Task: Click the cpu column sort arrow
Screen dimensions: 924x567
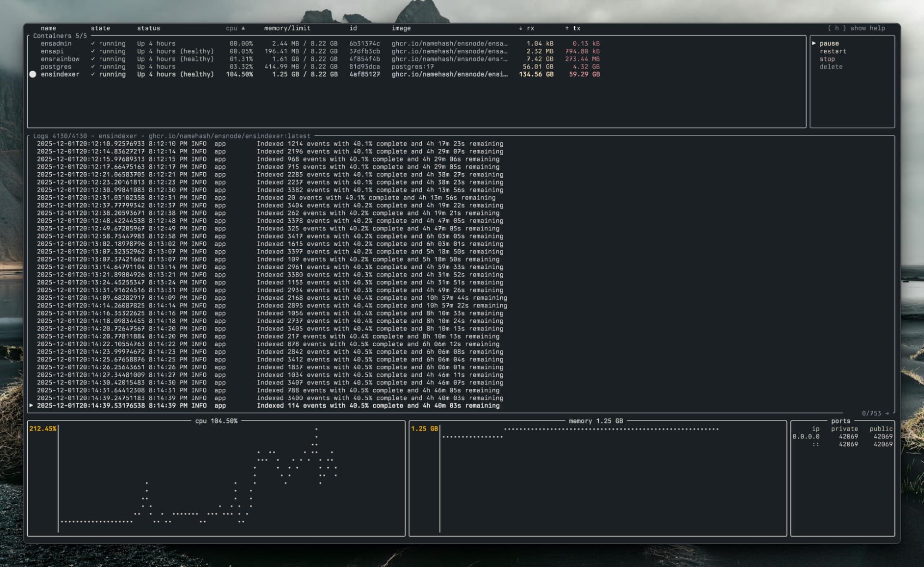Action: click(243, 28)
